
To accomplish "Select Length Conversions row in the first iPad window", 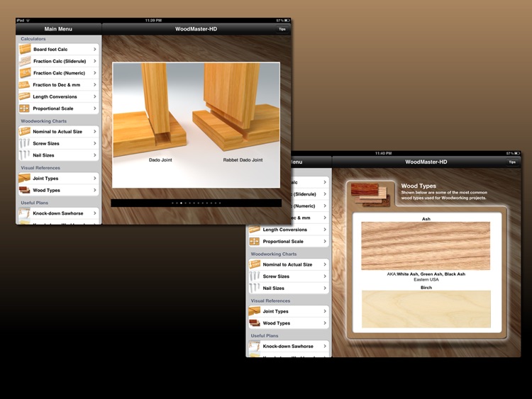I will [59, 96].
